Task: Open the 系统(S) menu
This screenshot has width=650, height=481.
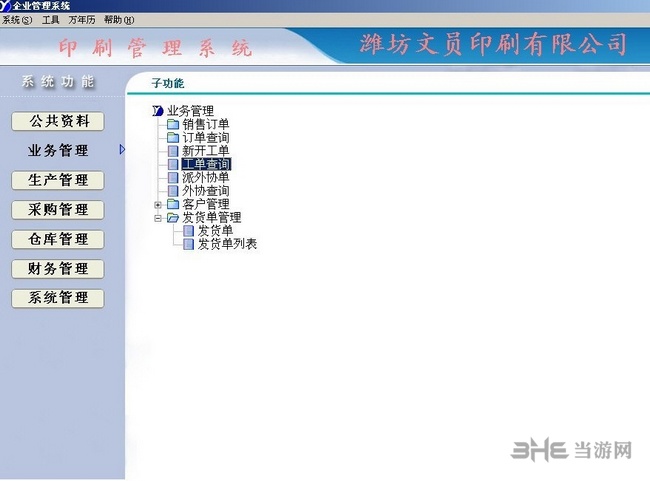Action: [x=17, y=20]
